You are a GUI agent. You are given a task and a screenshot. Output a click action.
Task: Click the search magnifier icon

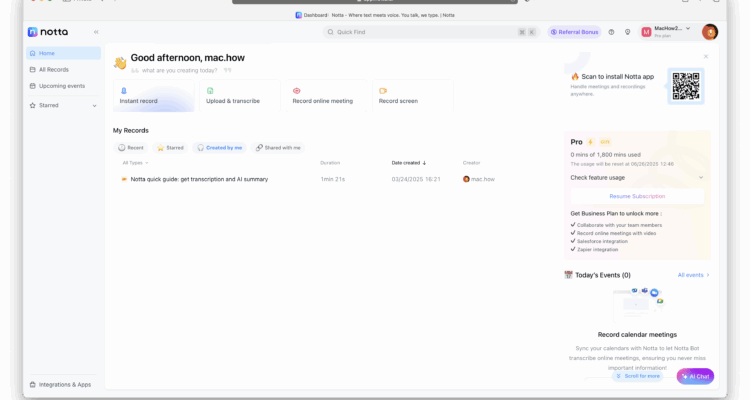(x=330, y=32)
